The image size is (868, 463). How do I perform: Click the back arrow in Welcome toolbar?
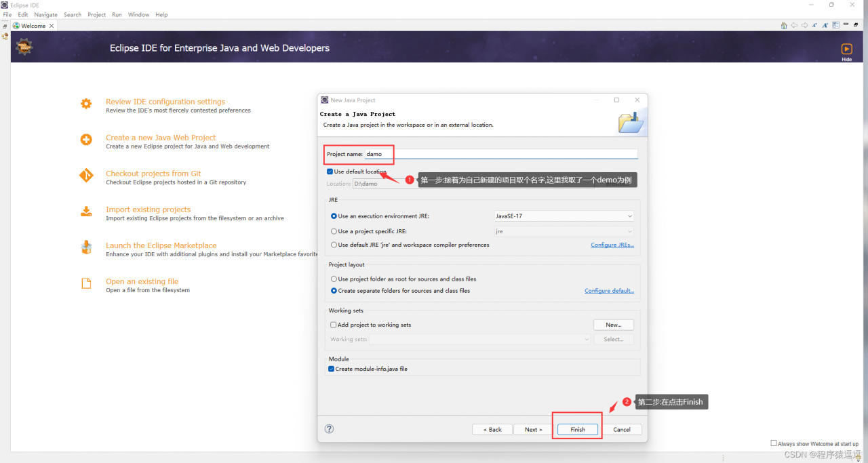794,25
